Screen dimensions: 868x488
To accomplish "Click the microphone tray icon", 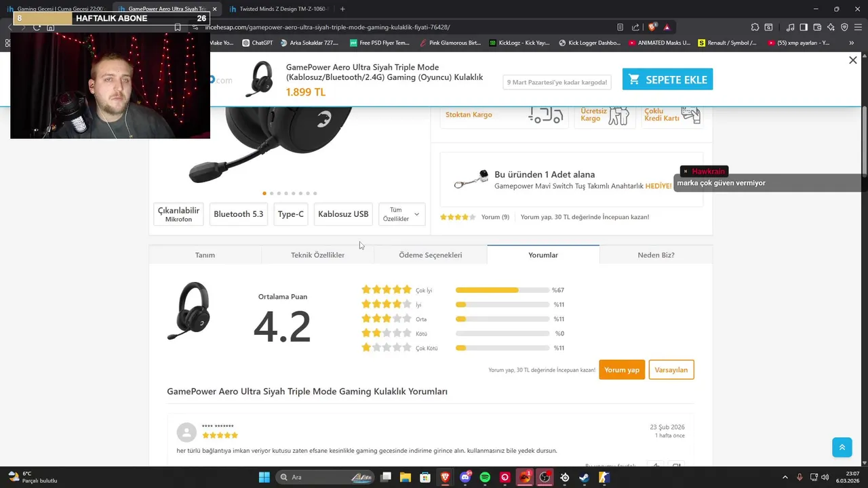I will point(800,477).
